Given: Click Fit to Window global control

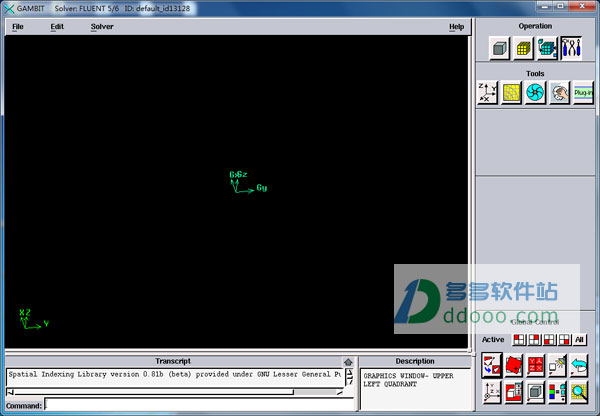Looking at the screenshot, I should pyautogui.click(x=492, y=365).
